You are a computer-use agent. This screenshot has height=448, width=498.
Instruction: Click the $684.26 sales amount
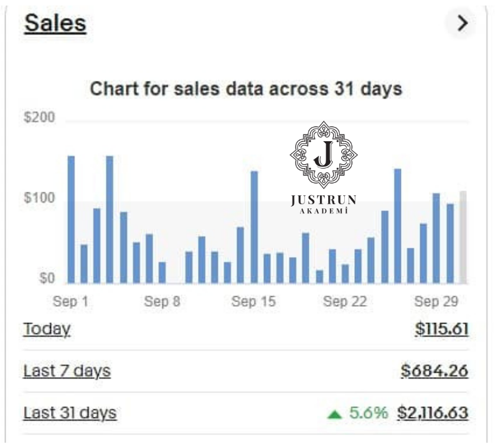(435, 371)
